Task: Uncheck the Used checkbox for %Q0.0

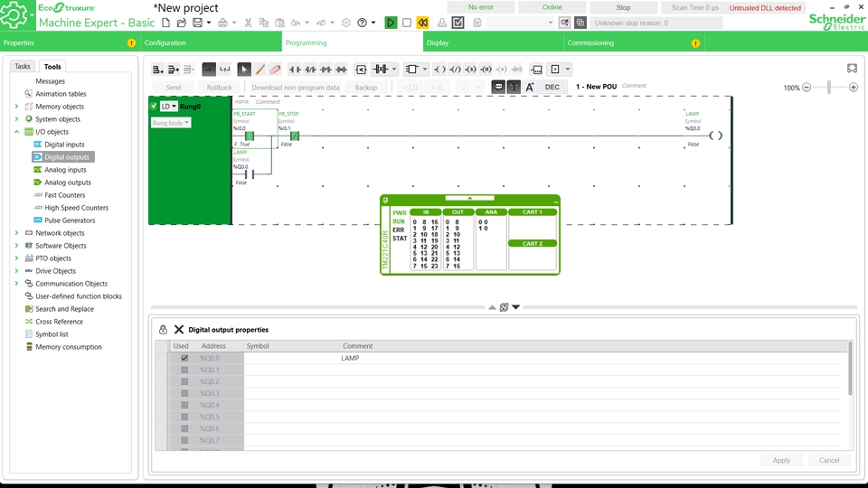Action: 184,358
